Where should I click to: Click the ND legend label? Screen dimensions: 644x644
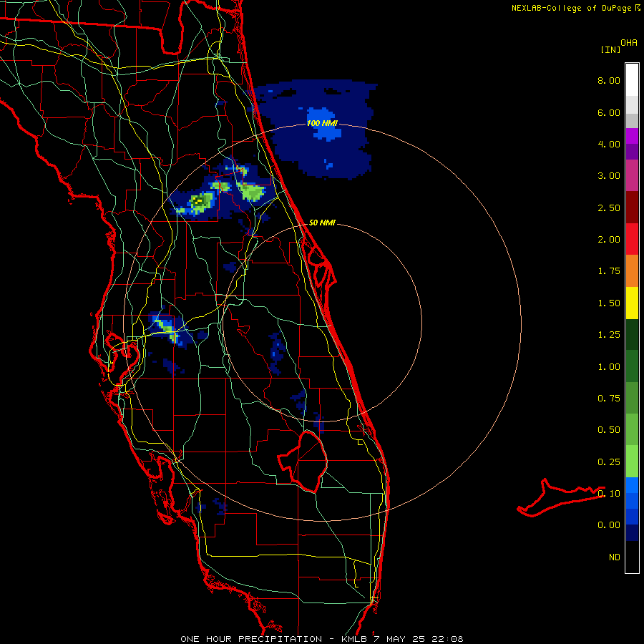[615, 557]
